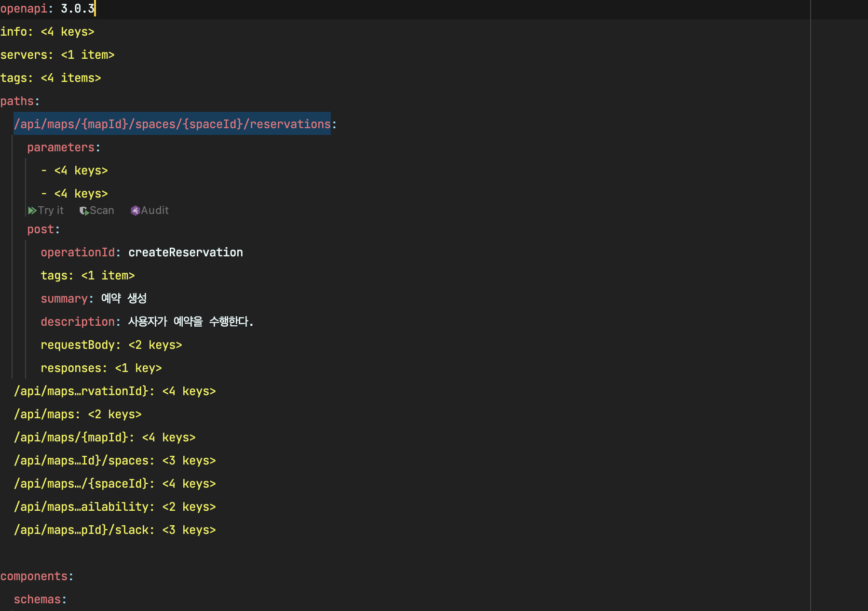This screenshot has width=868, height=611.
Task: Select the highlighted reservations path line
Action: pos(172,124)
